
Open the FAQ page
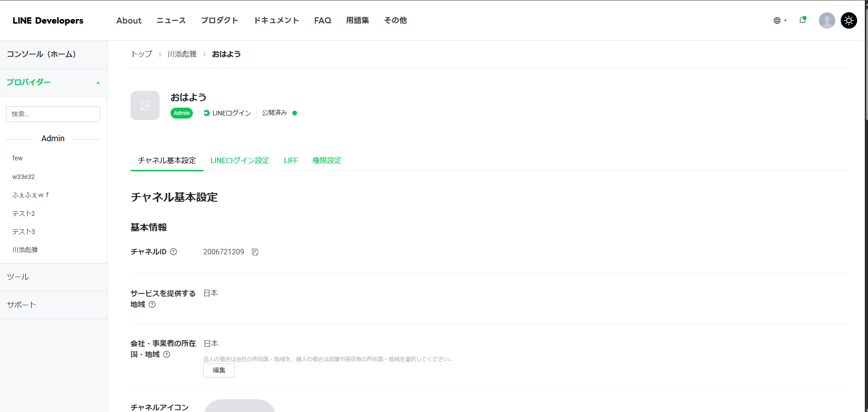322,20
